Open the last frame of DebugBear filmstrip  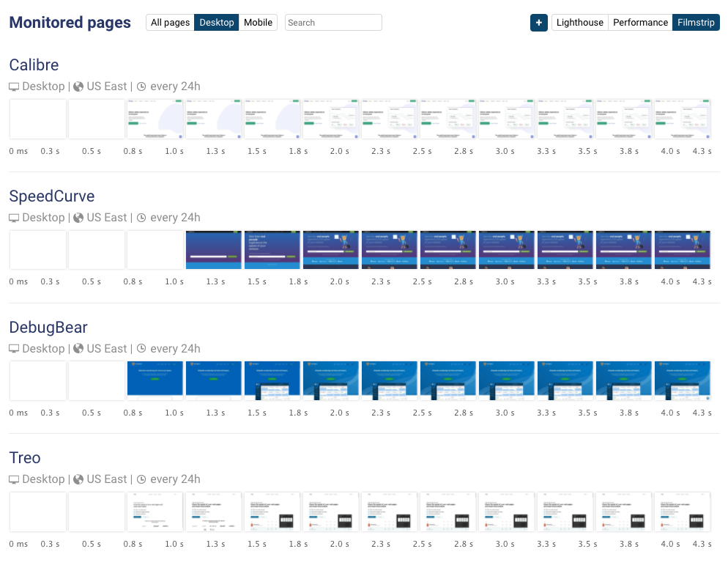tap(682, 381)
